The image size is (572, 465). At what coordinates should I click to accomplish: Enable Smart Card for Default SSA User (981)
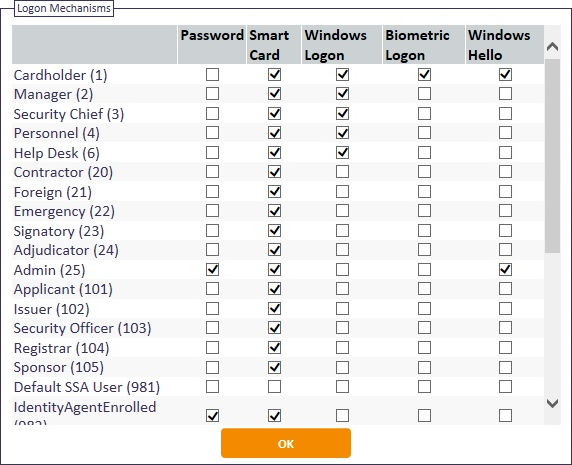274,387
